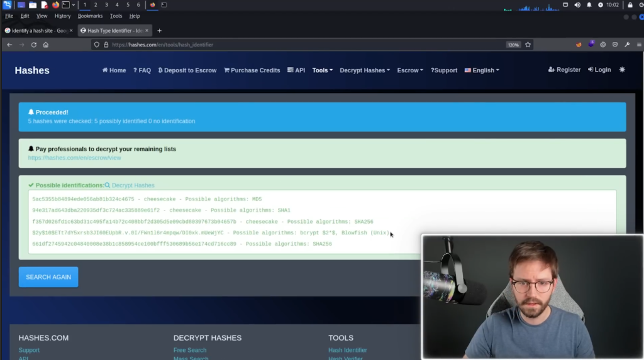This screenshot has height=360, width=644.
Task: Launch Firefox from the top panel
Action: (55, 5)
